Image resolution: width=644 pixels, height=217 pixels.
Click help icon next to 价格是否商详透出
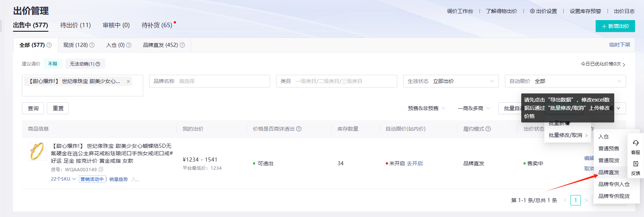pos(299,129)
